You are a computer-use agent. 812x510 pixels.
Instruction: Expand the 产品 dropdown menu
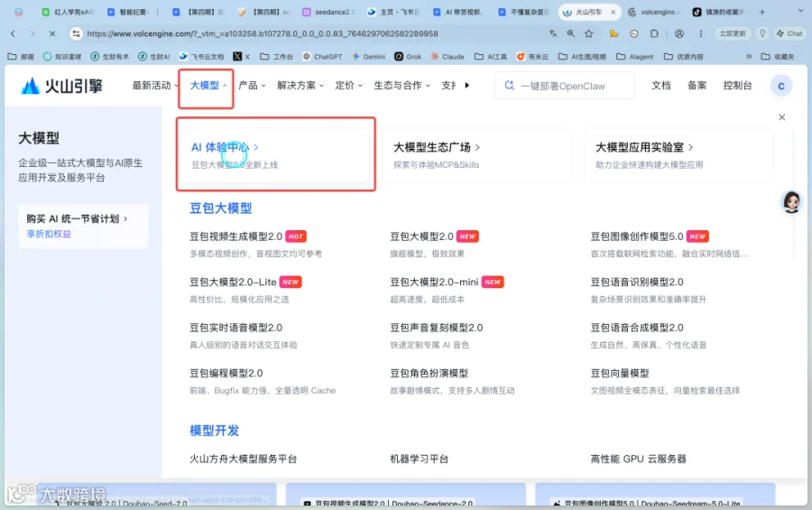click(253, 86)
